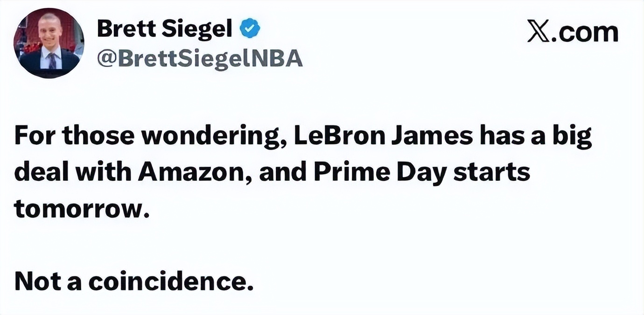Click the blue verified checkmark badge

point(250,30)
